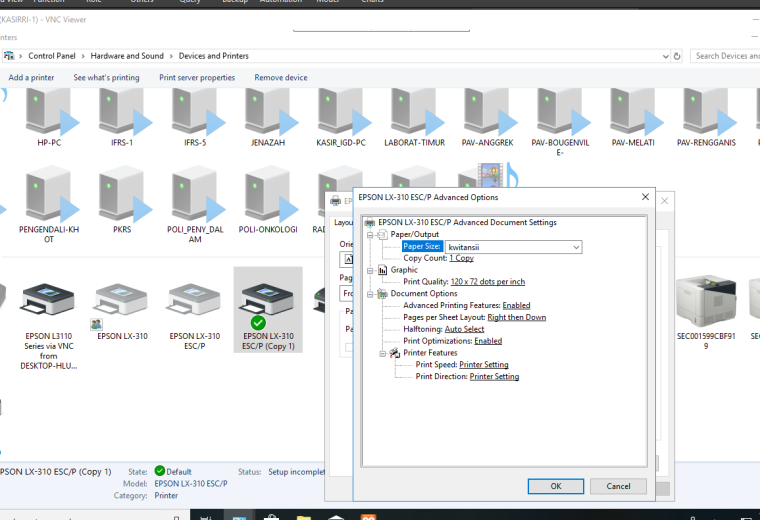Select the JENAZAH device icon
This screenshot has width=760, height=520.
pos(268,112)
